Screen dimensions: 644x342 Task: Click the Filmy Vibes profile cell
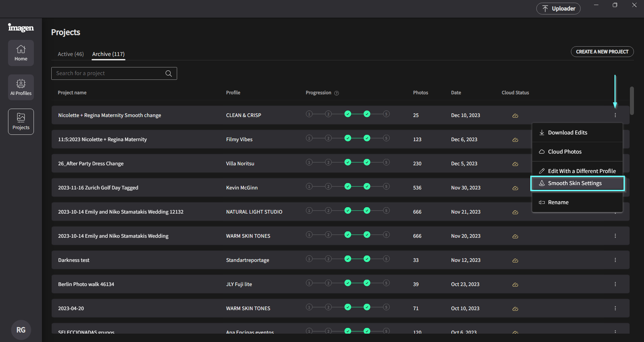click(x=239, y=139)
